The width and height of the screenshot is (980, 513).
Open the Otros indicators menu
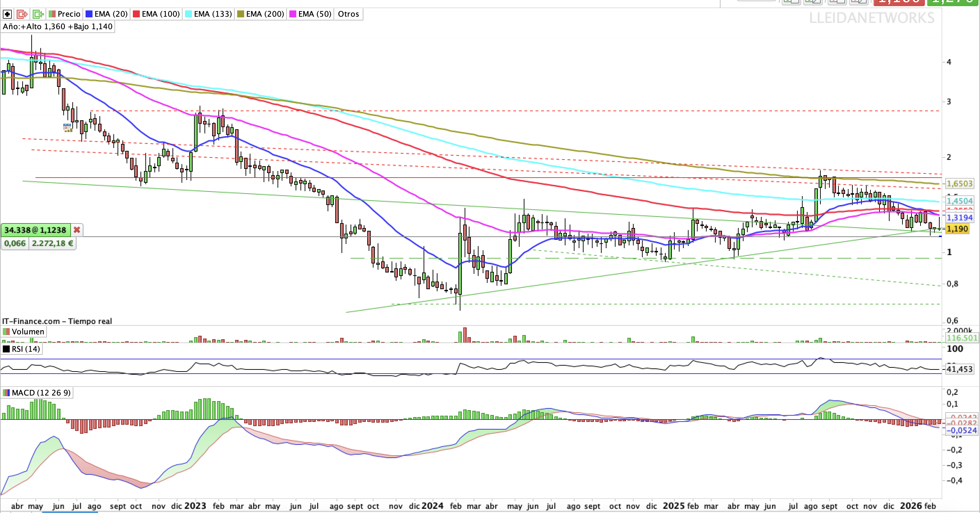(x=348, y=14)
